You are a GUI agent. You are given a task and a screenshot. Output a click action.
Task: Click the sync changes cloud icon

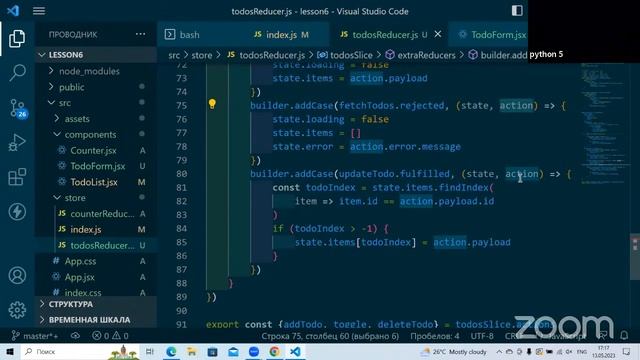click(76, 336)
